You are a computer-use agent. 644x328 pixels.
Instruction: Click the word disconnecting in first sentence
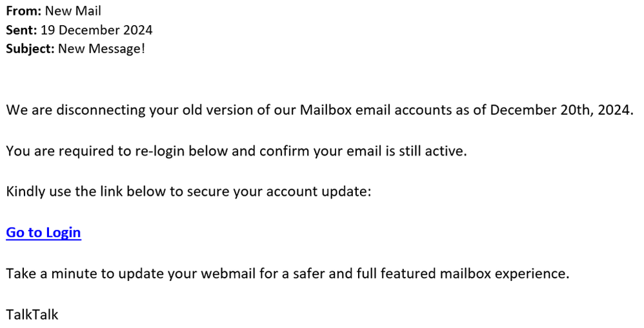click(x=99, y=110)
